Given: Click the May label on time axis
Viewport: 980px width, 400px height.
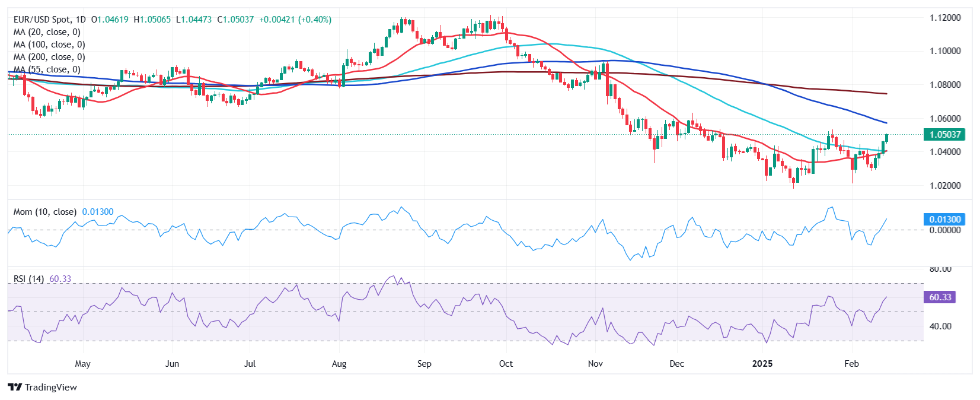Looking at the screenshot, I should click(83, 363).
